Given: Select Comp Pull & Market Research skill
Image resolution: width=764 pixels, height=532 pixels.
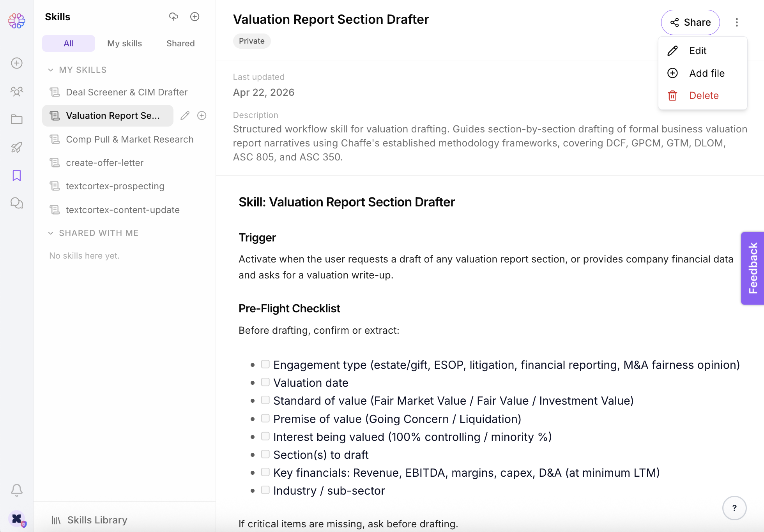Looking at the screenshot, I should tap(129, 139).
